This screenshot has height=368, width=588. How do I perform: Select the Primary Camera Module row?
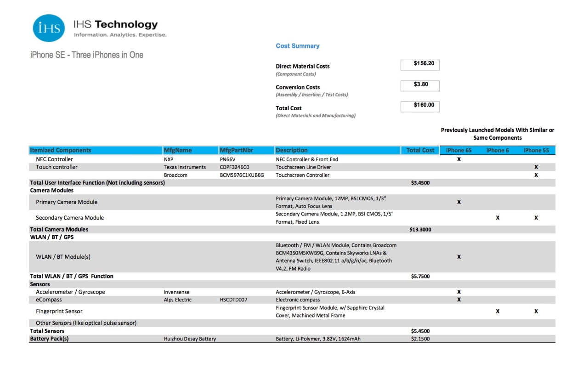(66, 202)
